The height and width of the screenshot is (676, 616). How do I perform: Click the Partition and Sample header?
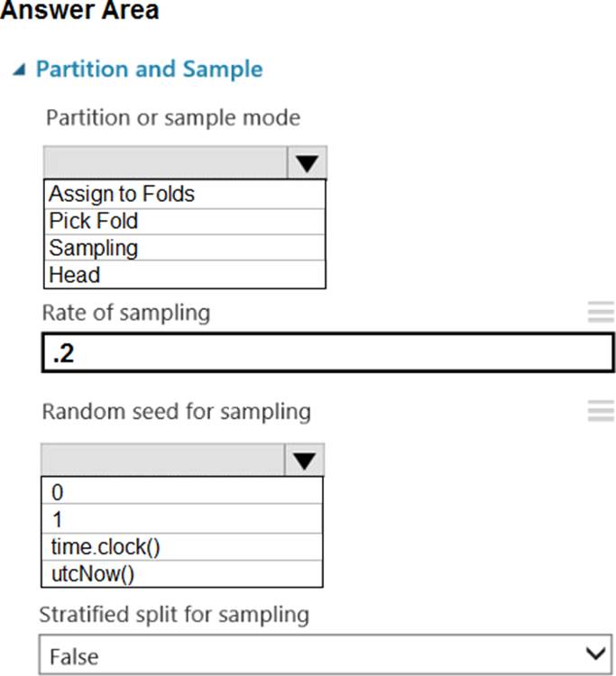click(x=149, y=69)
